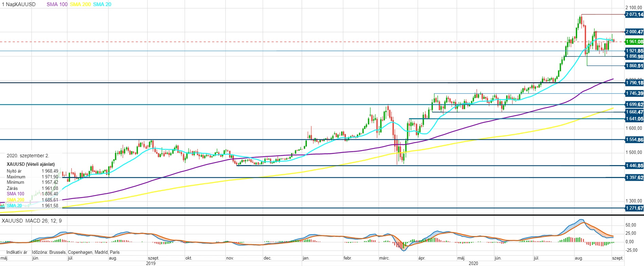Image resolution: width=644 pixels, height=266 pixels.
Task: Click the ápr. month label on time axis
Action: [422, 258]
